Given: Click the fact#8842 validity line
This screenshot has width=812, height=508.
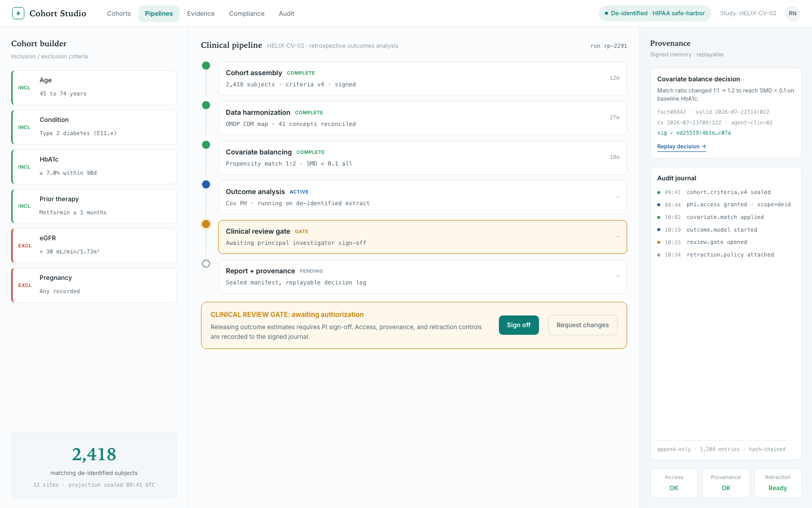Looking at the screenshot, I should click(x=713, y=112).
